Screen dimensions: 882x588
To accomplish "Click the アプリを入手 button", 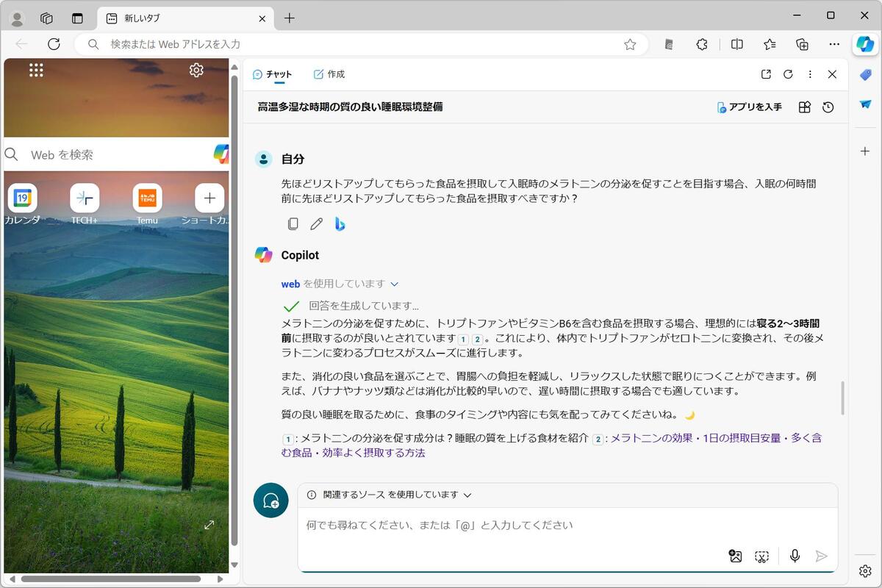I will (749, 107).
